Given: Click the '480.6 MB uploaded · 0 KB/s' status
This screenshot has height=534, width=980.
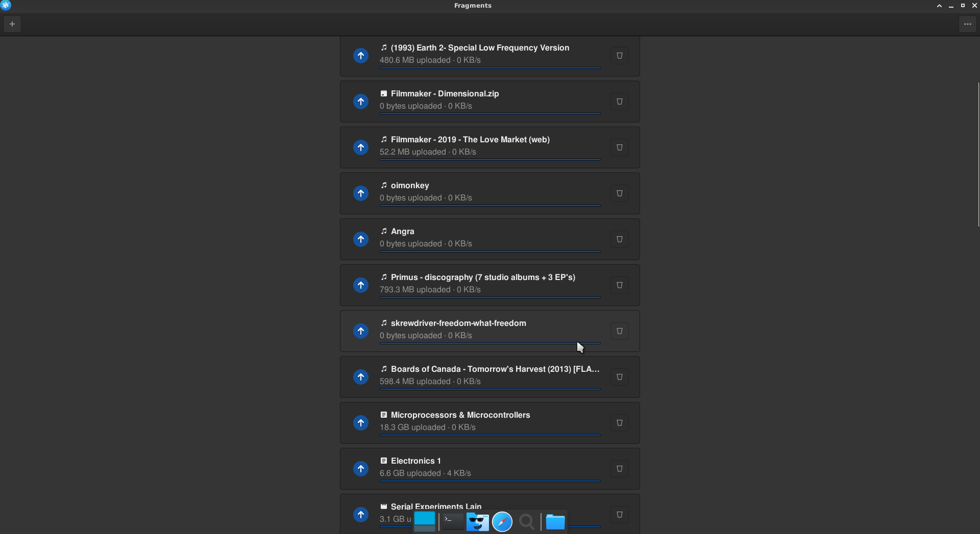Looking at the screenshot, I should 430,60.
